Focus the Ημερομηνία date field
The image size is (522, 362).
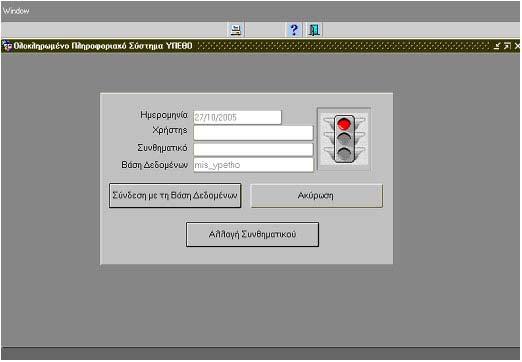point(237,117)
